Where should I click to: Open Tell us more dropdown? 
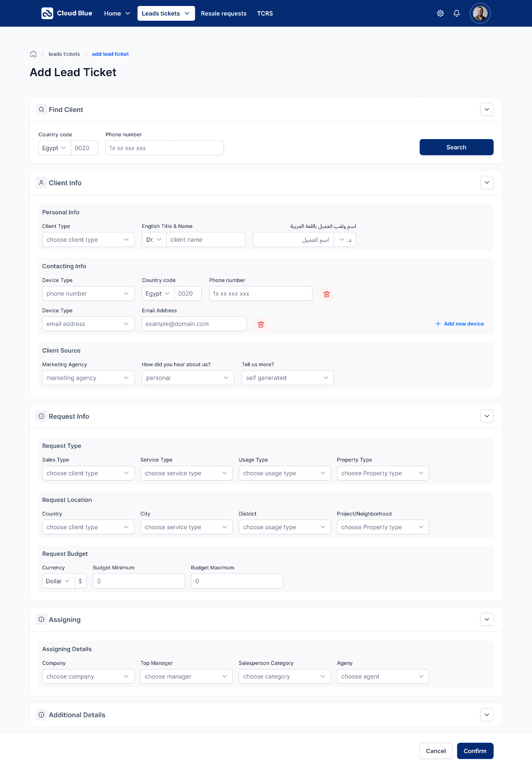(x=287, y=378)
